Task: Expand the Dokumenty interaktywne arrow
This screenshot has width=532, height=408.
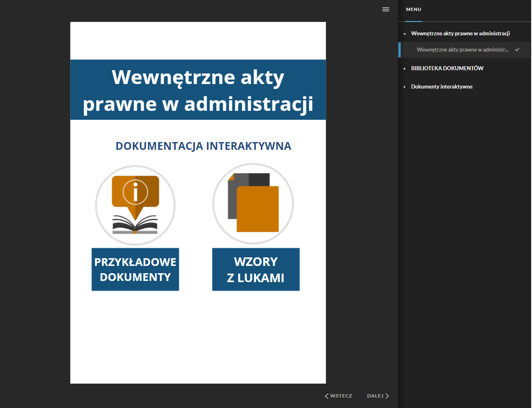Action: click(405, 87)
